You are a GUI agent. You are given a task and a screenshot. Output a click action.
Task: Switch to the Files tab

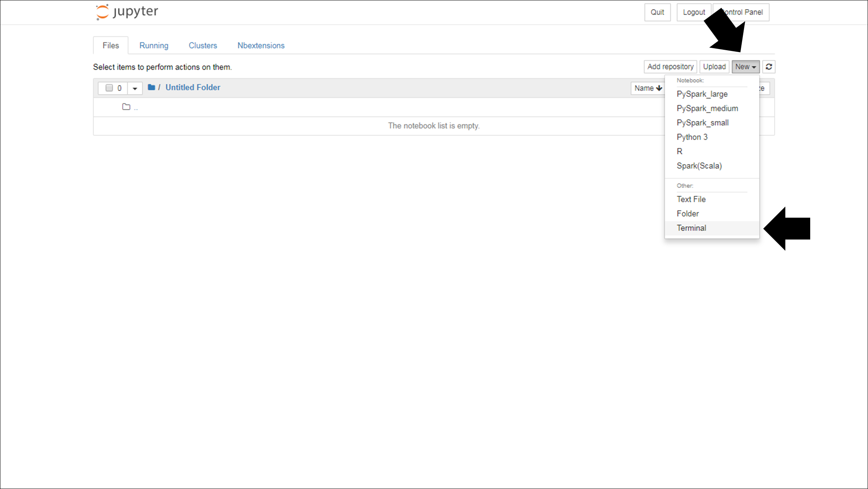coord(111,46)
